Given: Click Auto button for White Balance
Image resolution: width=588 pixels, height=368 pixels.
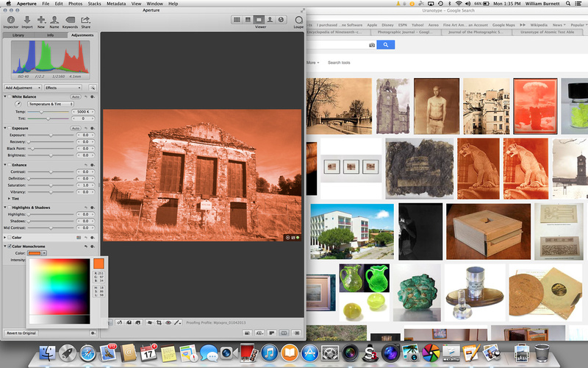Looking at the screenshot, I should click(76, 96).
